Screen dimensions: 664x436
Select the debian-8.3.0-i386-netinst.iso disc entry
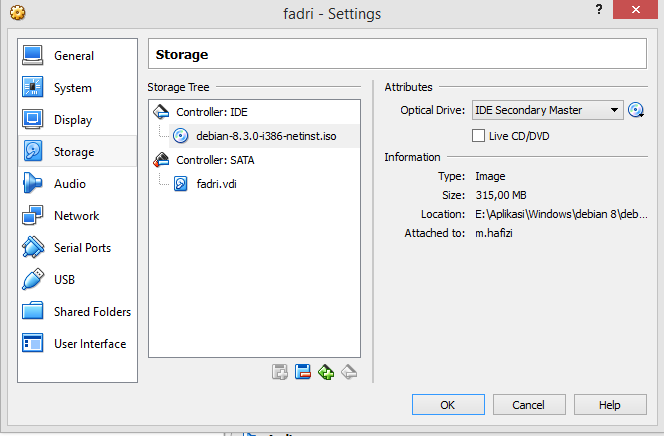point(264,136)
